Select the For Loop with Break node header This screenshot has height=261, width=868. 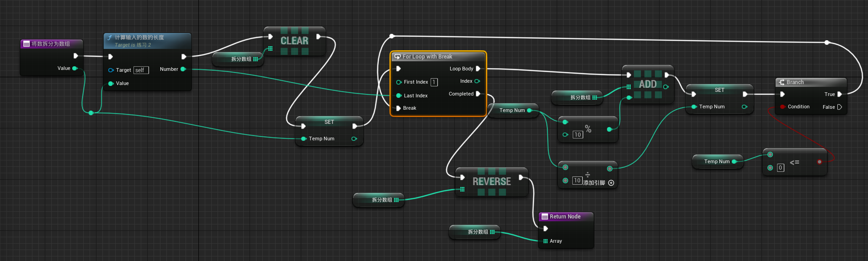pos(438,57)
